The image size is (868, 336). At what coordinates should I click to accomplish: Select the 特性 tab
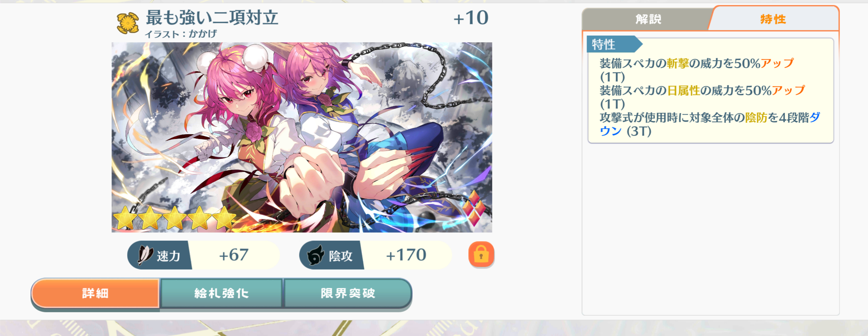773,19
